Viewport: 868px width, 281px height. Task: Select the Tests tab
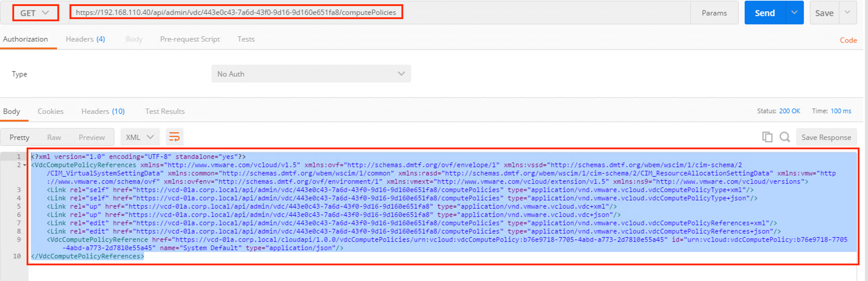(x=246, y=39)
